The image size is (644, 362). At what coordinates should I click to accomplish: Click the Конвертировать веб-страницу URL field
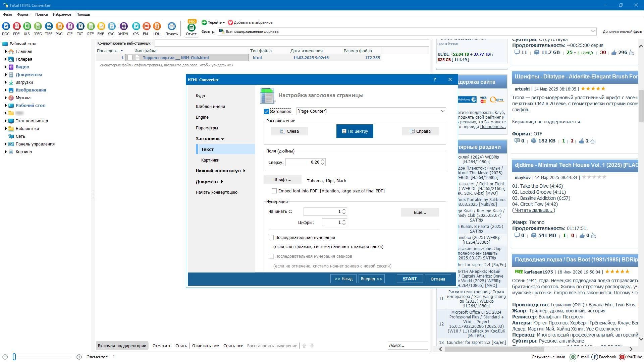[292, 43]
